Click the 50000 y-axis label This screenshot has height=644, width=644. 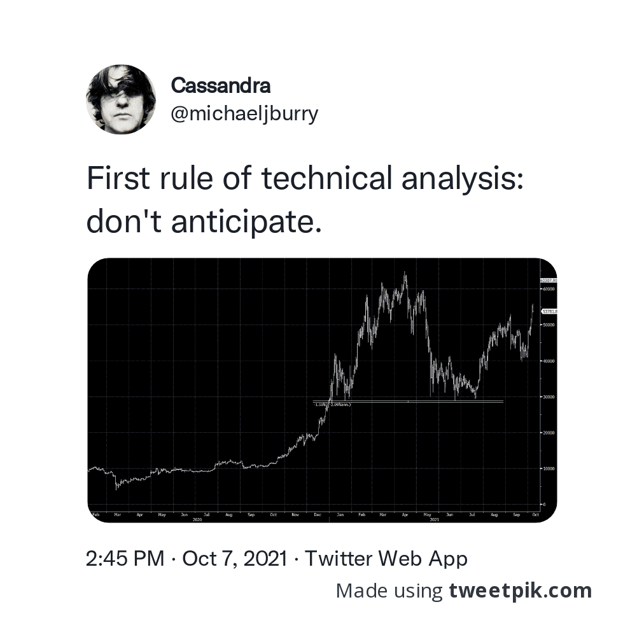tap(549, 325)
